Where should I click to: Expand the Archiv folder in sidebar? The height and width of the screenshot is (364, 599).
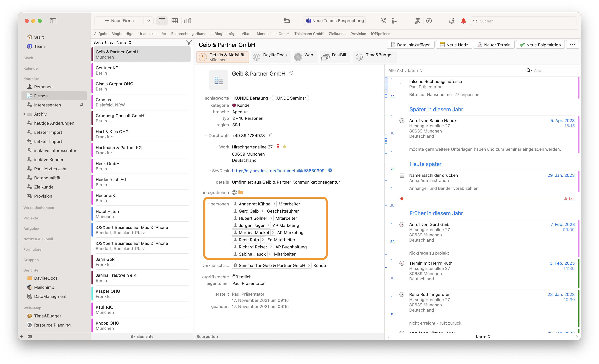[24, 114]
